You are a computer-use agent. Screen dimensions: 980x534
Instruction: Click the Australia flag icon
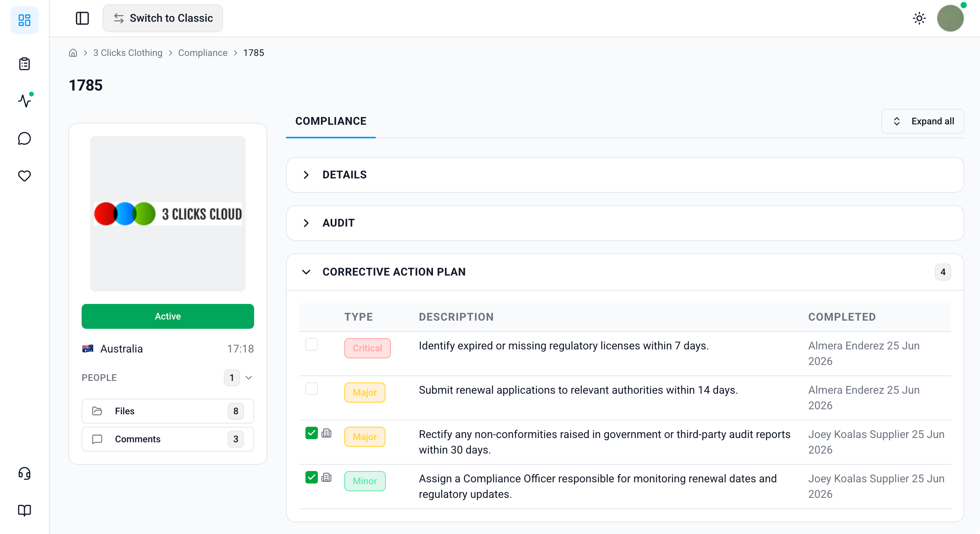[x=88, y=349]
